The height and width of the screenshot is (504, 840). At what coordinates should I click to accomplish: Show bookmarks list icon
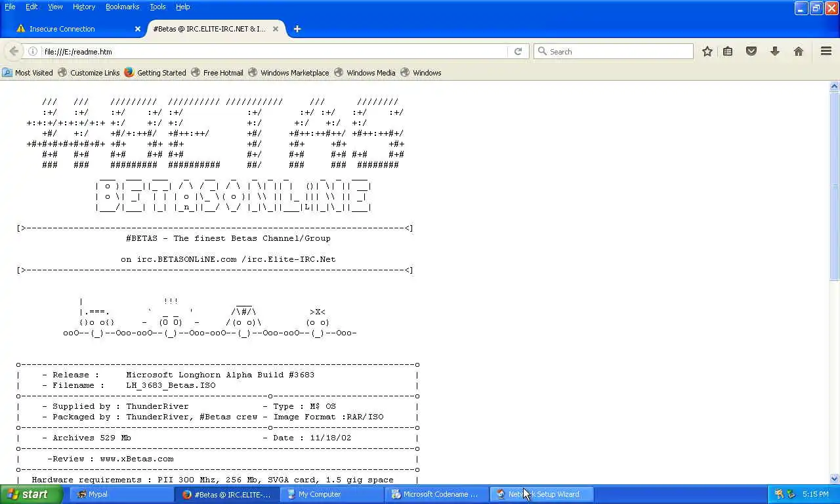728,51
